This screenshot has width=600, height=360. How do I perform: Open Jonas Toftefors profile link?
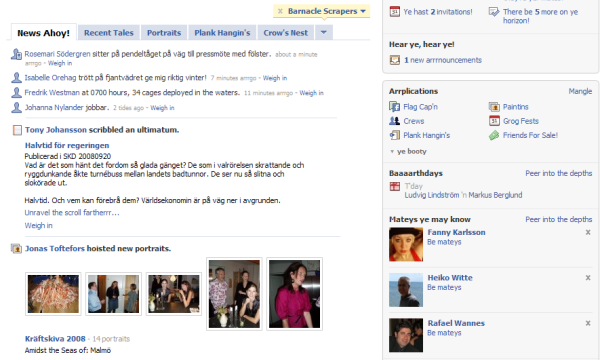(55, 249)
